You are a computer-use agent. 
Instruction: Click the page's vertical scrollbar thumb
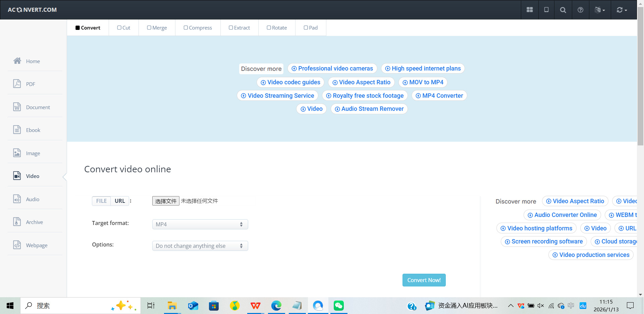640,76
